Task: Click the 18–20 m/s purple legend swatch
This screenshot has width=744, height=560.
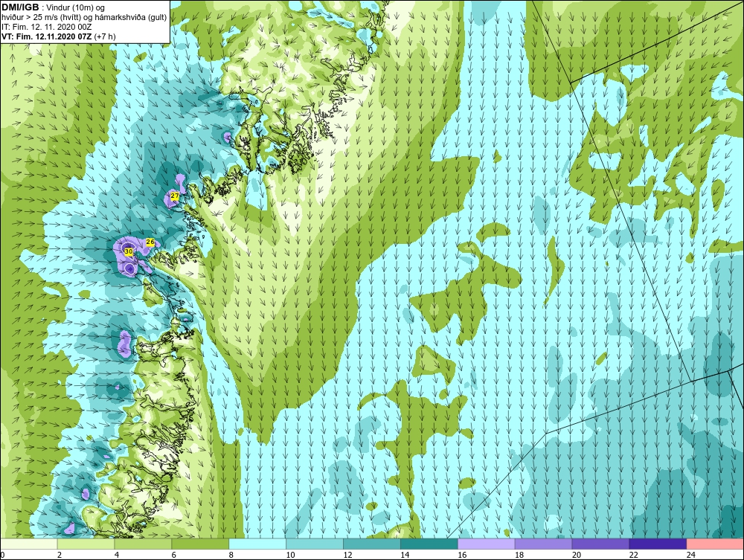Action: pyautogui.click(x=543, y=544)
